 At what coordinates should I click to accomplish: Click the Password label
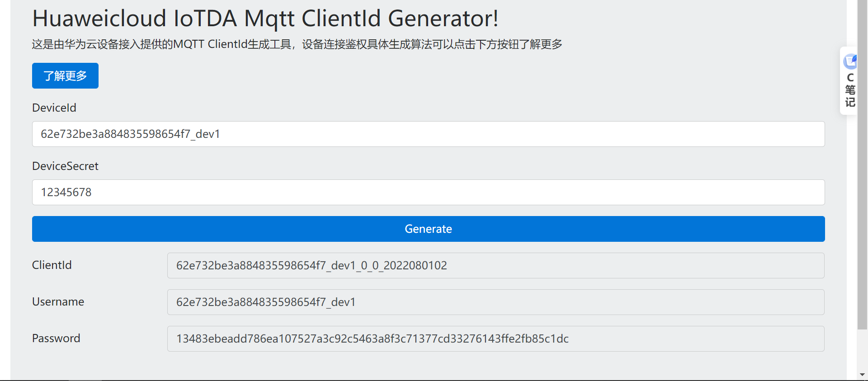point(56,339)
